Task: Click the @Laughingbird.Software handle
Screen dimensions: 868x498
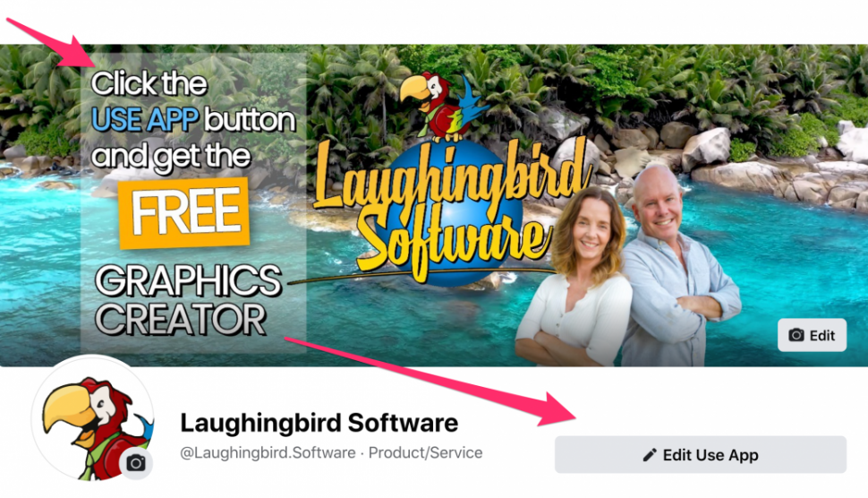Action: tap(268, 452)
